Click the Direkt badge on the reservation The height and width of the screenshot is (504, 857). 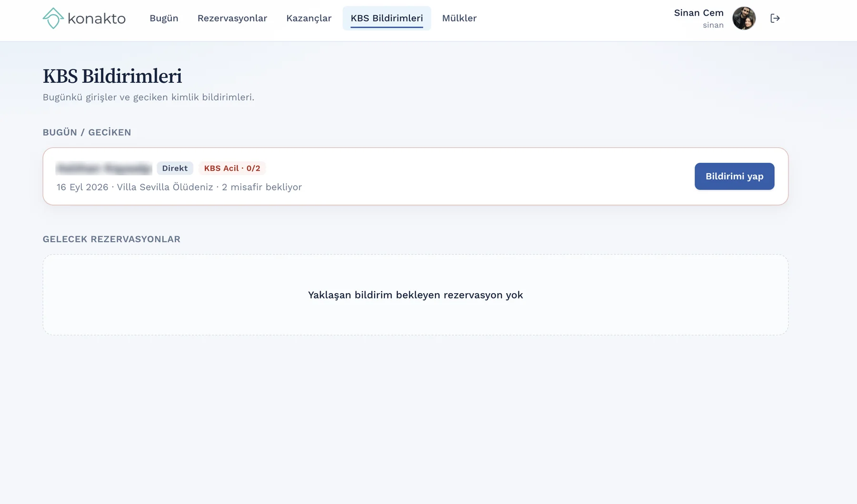point(175,168)
